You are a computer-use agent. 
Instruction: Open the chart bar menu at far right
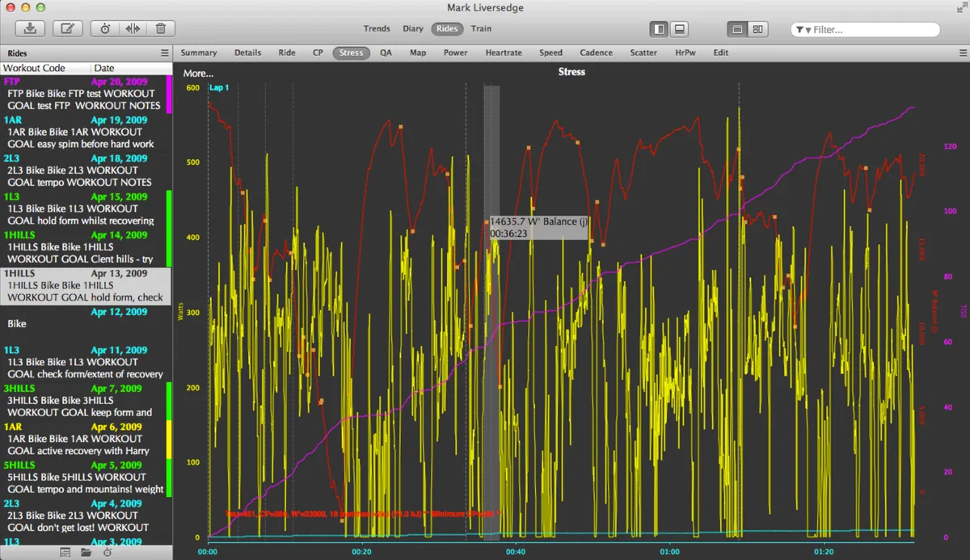[x=961, y=53]
